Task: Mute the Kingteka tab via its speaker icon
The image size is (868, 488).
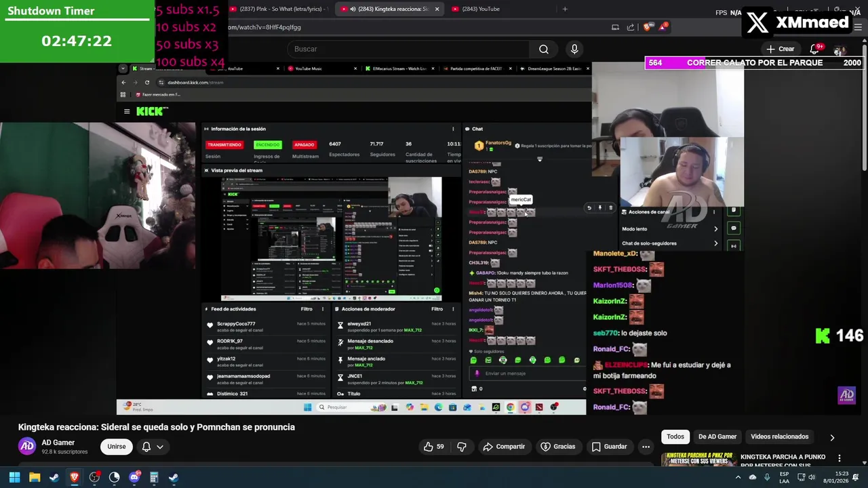Action: 353,9
